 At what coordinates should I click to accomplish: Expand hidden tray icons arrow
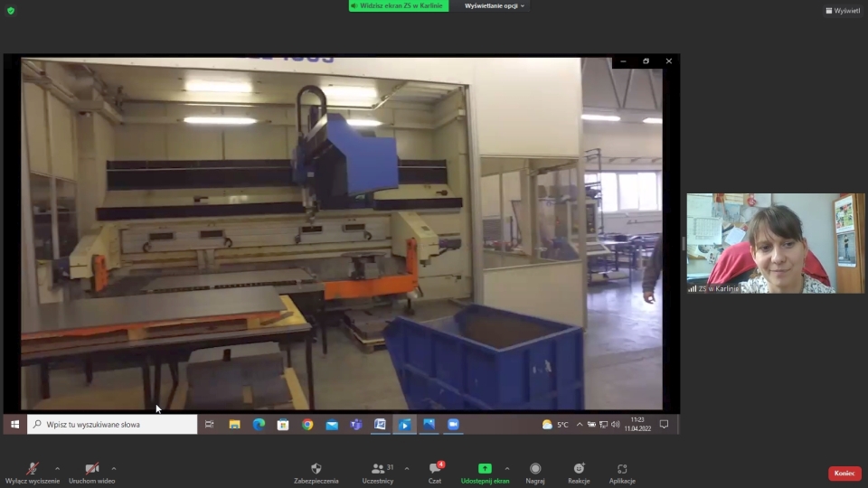click(580, 425)
